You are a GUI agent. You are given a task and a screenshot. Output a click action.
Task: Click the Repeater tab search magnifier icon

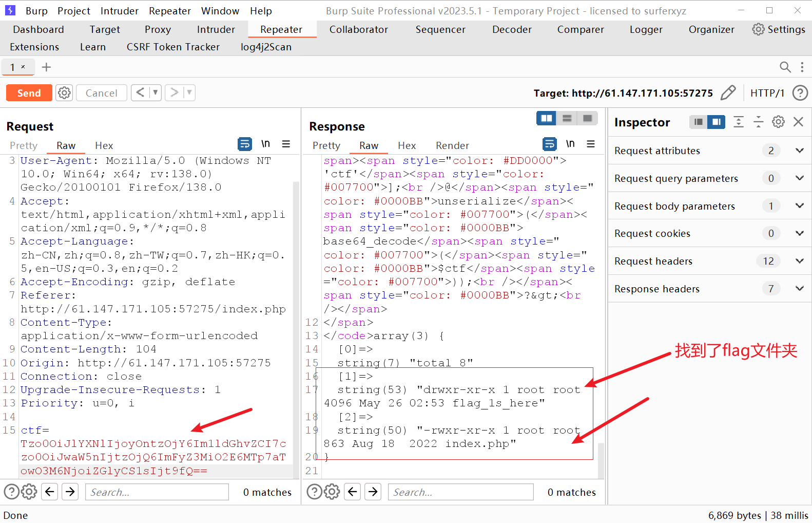click(785, 67)
